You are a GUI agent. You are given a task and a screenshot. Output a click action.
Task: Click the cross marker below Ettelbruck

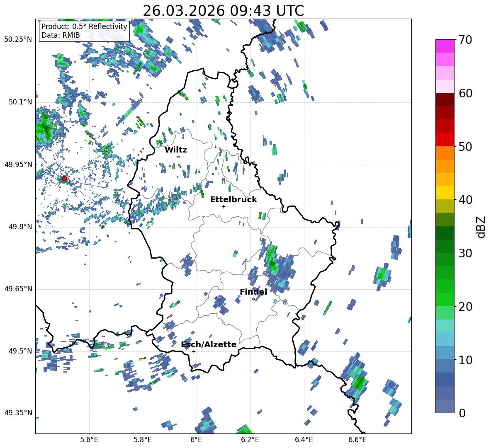click(224, 206)
